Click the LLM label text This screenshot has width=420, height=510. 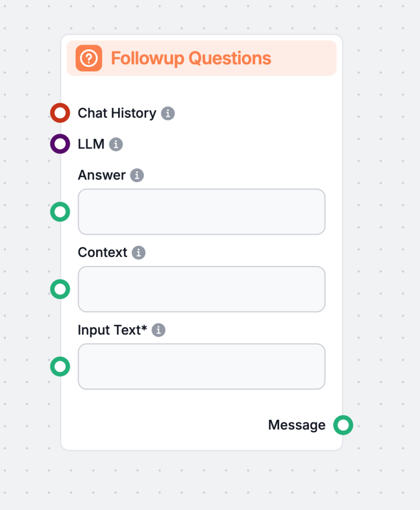coord(91,144)
